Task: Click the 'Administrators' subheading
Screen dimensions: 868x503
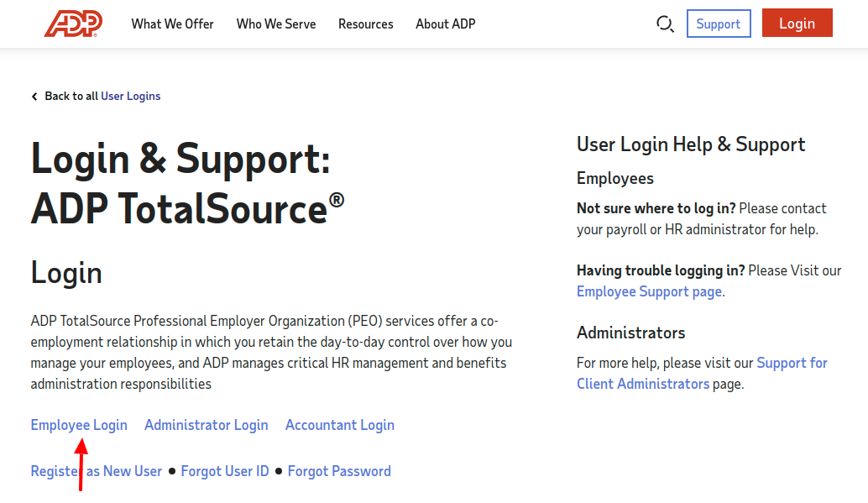Action: 631,333
